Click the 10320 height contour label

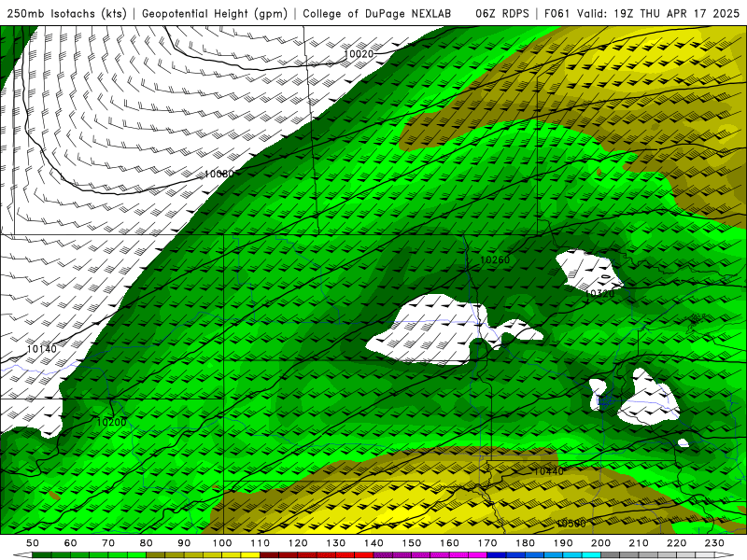click(x=599, y=294)
